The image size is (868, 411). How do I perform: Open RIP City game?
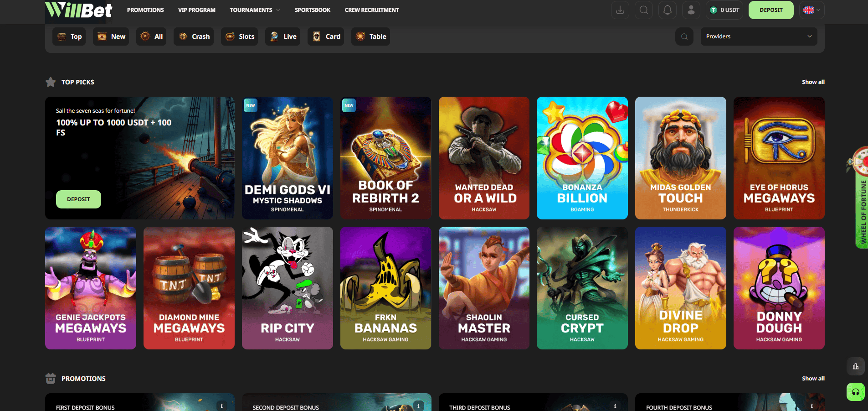tap(287, 288)
